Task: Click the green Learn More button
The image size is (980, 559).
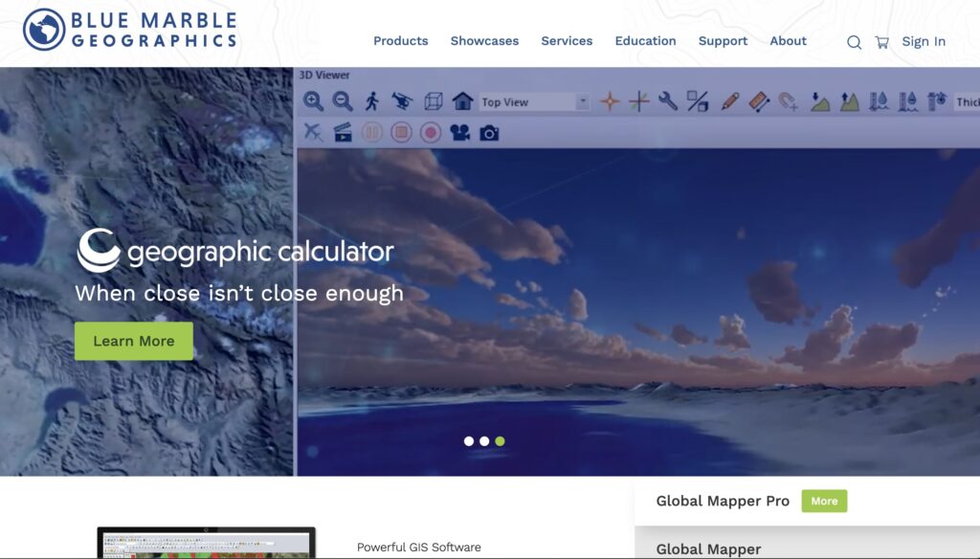Action: click(x=134, y=341)
